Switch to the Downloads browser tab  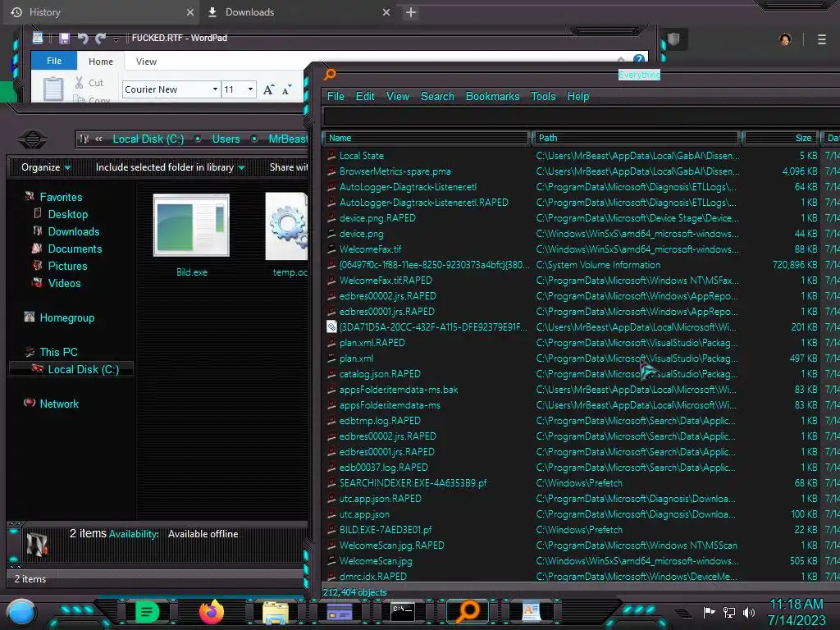pos(299,11)
